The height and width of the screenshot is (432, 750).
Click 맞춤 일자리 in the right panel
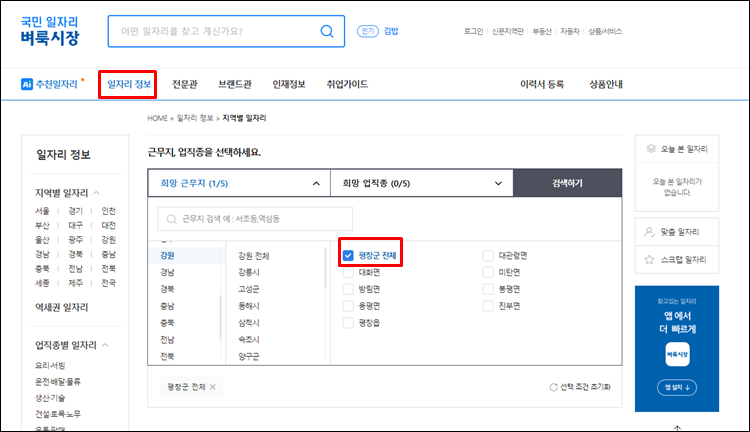(680, 232)
